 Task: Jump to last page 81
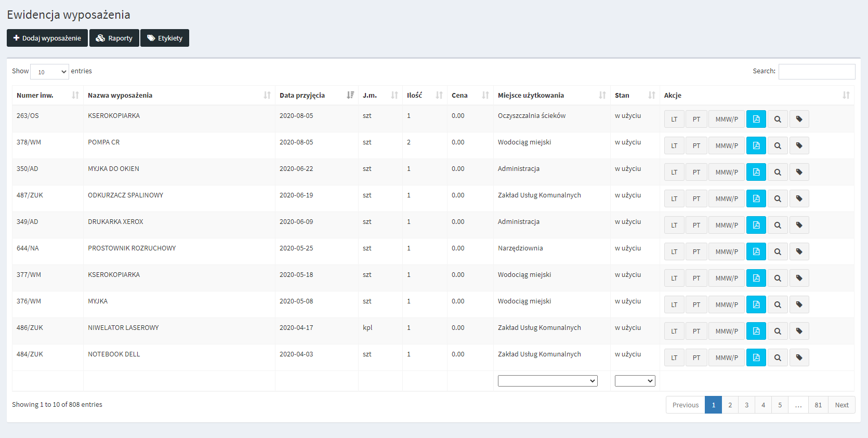[x=818, y=405]
